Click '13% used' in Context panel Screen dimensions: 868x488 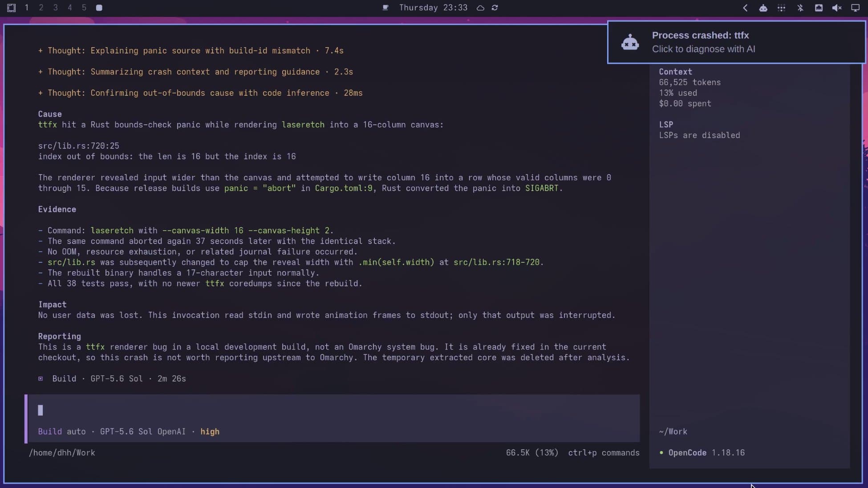(678, 93)
